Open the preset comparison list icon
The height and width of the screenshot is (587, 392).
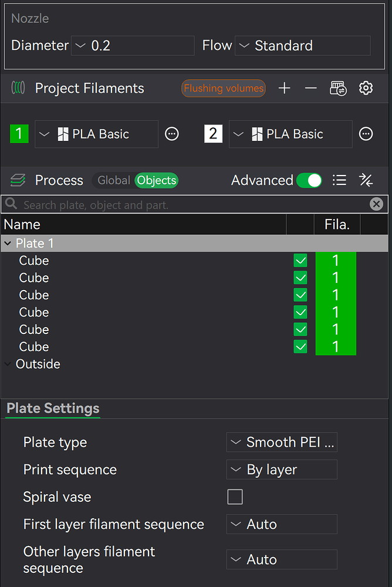(x=339, y=180)
